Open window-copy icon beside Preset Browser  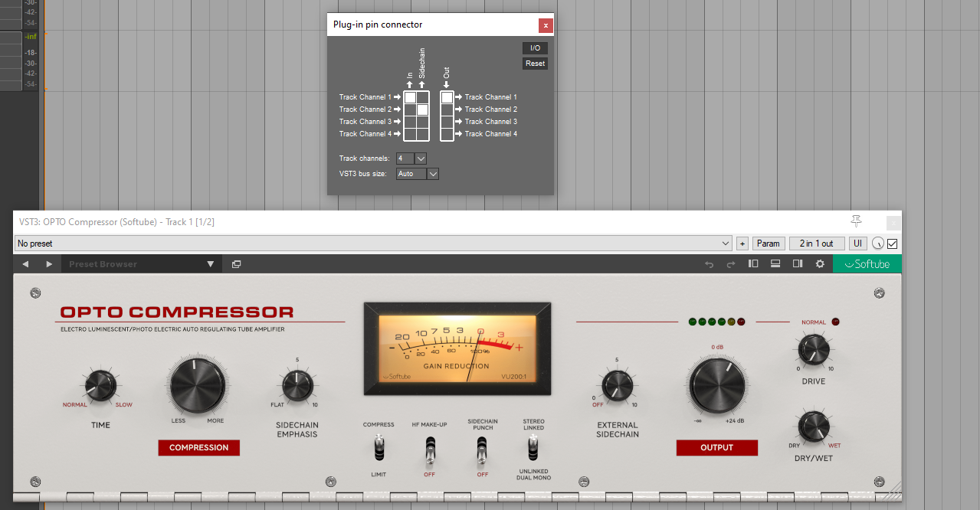coord(237,264)
